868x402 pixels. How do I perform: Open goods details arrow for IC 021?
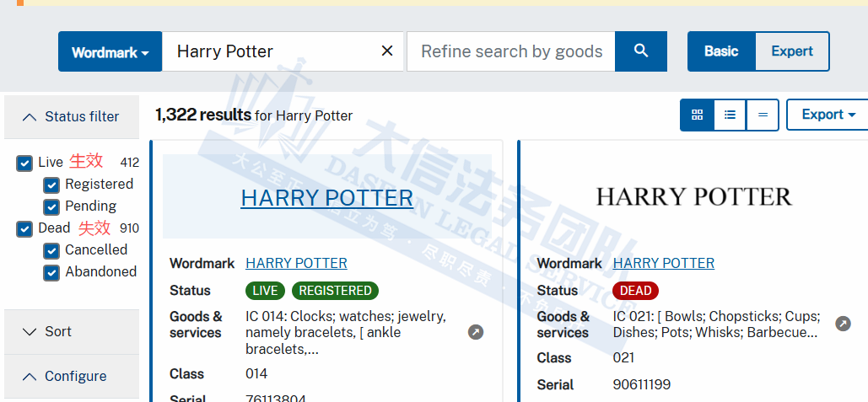(843, 324)
